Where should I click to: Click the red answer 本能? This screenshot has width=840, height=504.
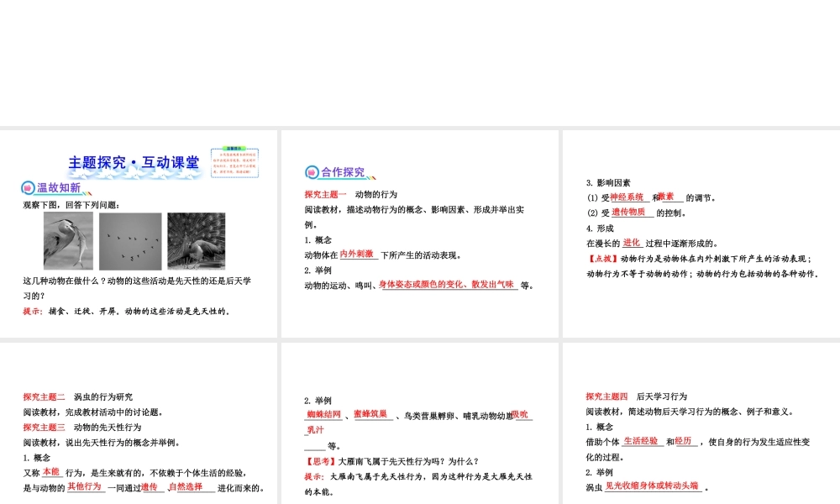[x=51, y=472]
